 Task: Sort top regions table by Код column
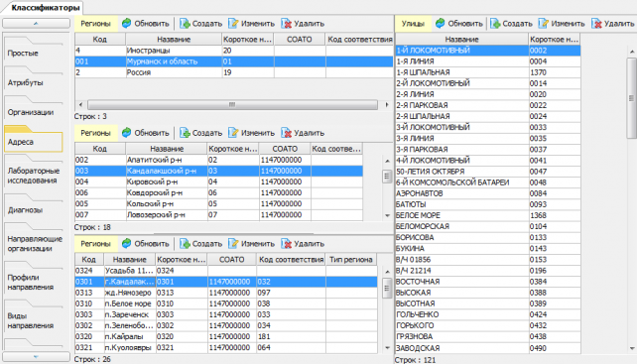[100, 40]
